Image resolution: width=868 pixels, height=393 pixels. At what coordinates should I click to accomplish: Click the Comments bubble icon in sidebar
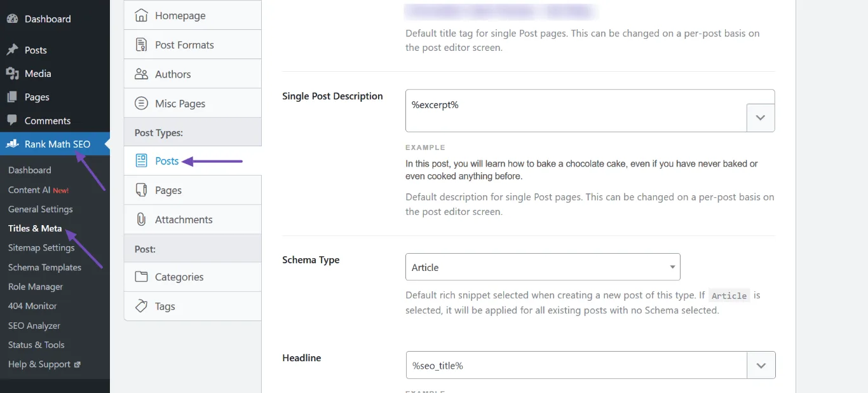[12, 120]
